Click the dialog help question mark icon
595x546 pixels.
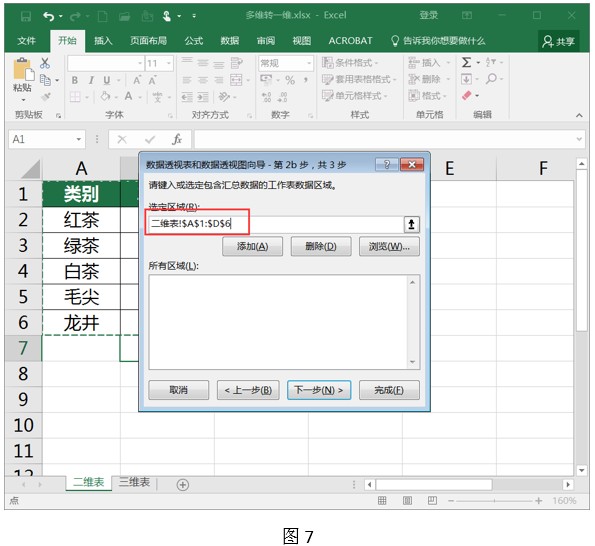pyautogui.click(x=387, y=164)
